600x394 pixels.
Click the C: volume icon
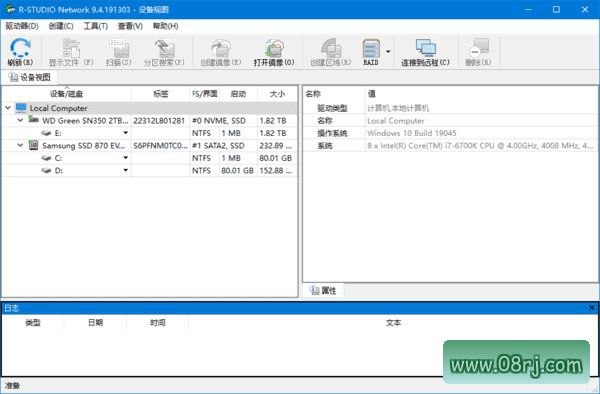[x=46, y=158]
